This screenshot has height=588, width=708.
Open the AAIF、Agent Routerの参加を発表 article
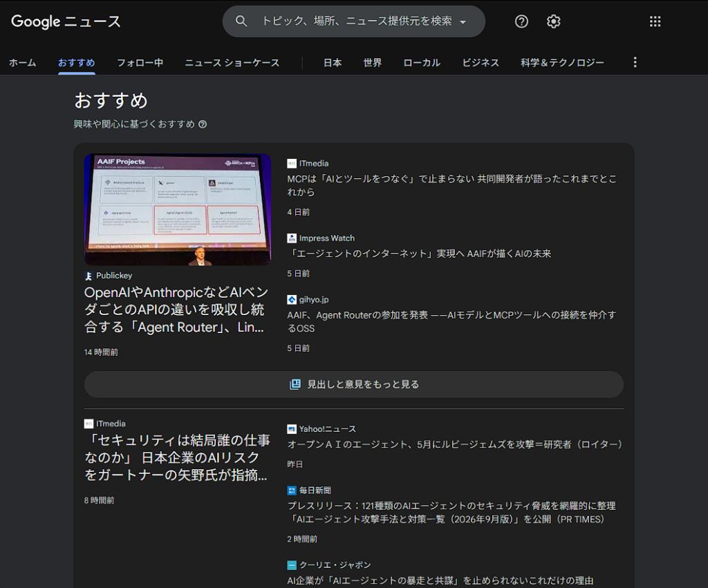[x=451, y=321]
